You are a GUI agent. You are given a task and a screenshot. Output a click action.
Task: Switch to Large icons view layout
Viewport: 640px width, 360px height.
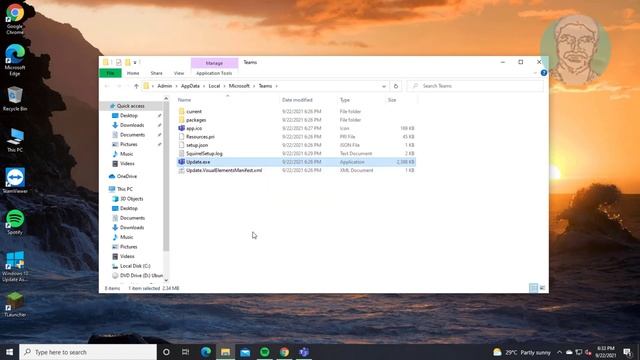point(542,288)
